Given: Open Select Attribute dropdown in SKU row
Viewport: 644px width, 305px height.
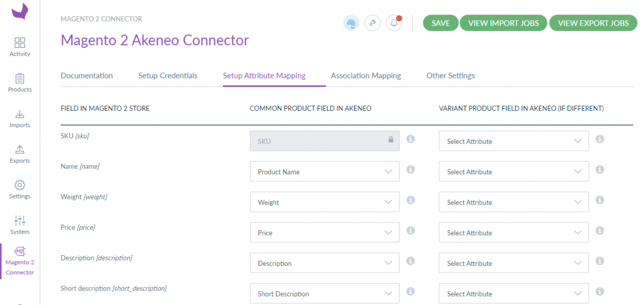Looking at the screenshot, I should [514, 141].
